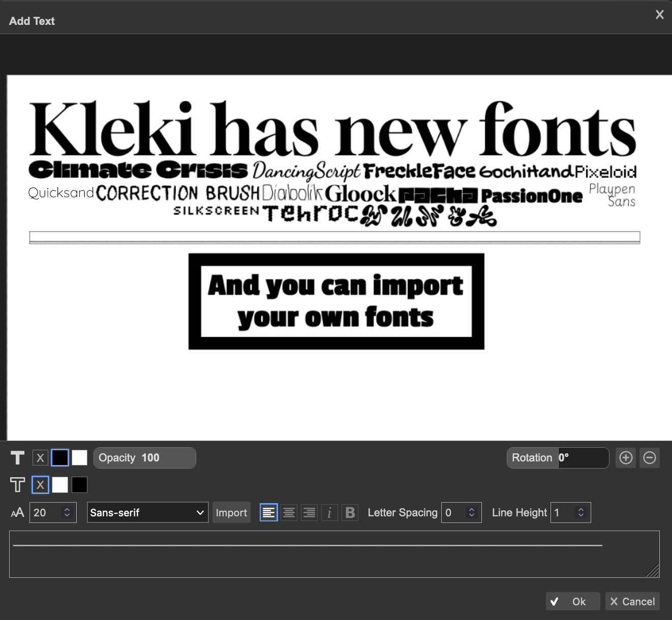Click the 'Diabolik' font sample

point(292,193)
